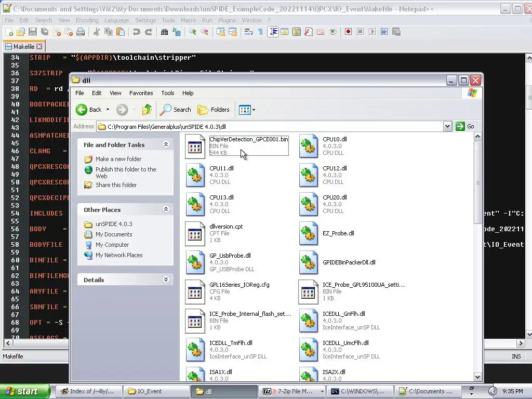Open Help menu in dll window
This screenshot has width=532, height=399.
(188, 93)
